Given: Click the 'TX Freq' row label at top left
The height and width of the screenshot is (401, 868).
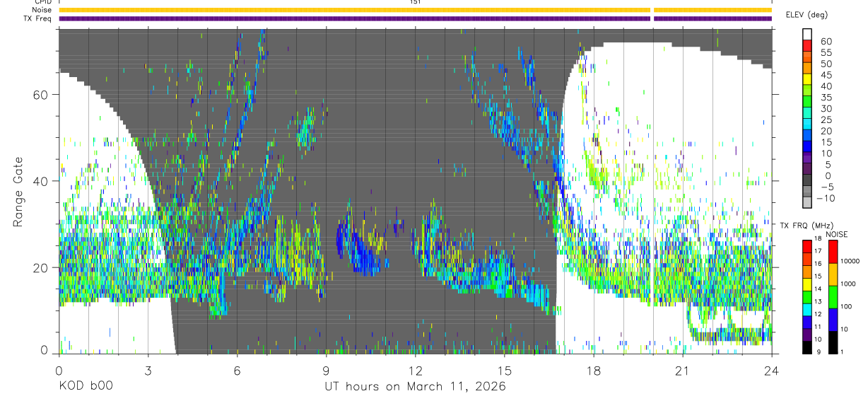Looking at the screenshot, I should pyautogui.click(x=38, y=18).
